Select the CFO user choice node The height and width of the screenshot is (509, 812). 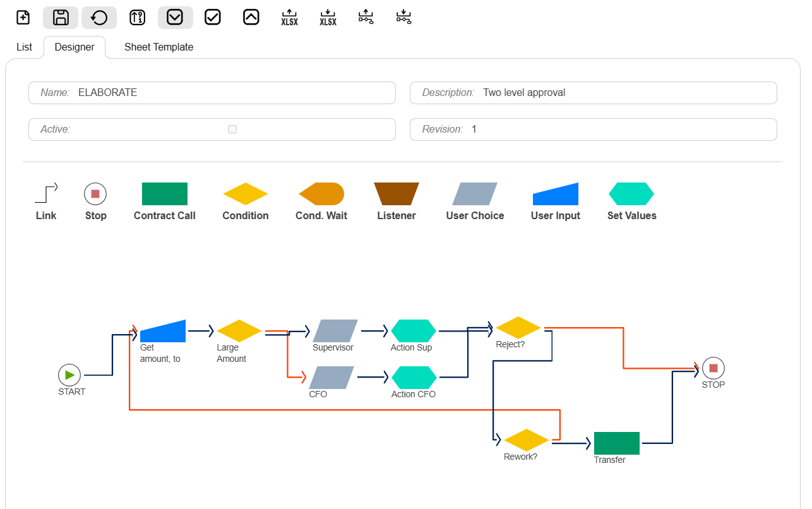(331, 378)
